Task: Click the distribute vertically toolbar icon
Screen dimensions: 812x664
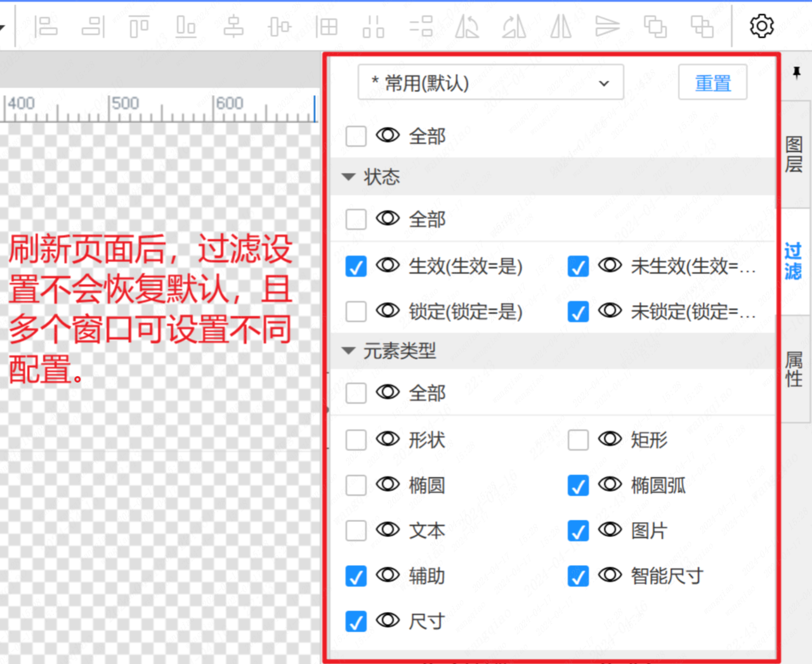Action: point(421,27)
